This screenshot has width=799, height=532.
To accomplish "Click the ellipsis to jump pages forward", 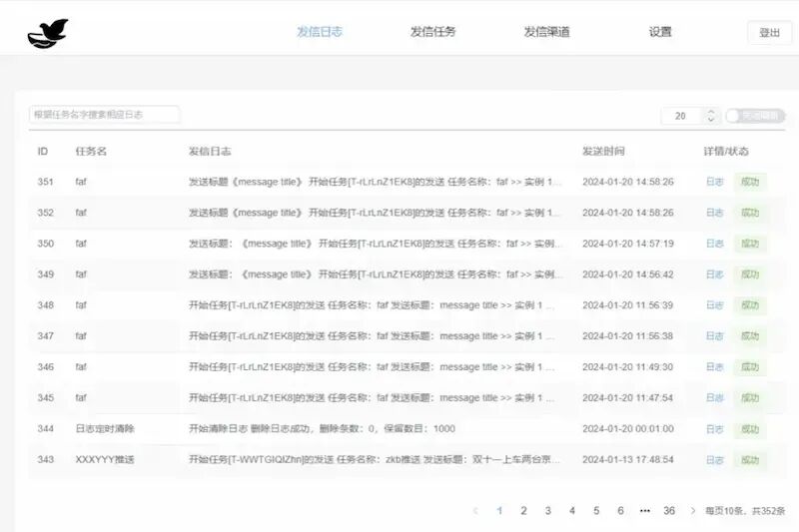I will click(x=644, y=511).
